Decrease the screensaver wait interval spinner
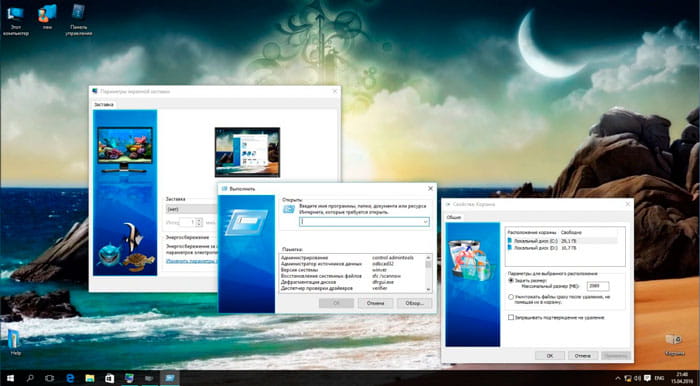 pyautogui.click(x=199, y=224)
